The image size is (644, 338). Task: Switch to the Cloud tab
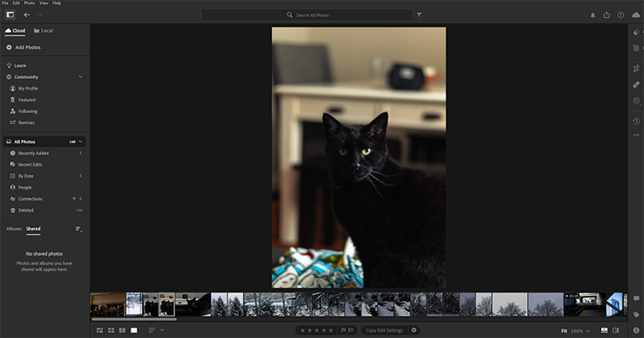(15, 30)
